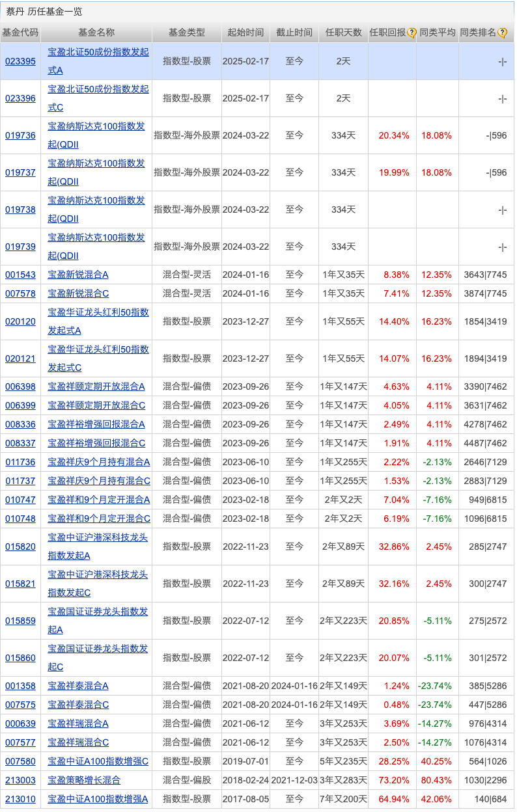The width and height of the screenshot is (517, 812).
Task: Click the help icon beside 同类排名 header
Action: pos(501,33)
